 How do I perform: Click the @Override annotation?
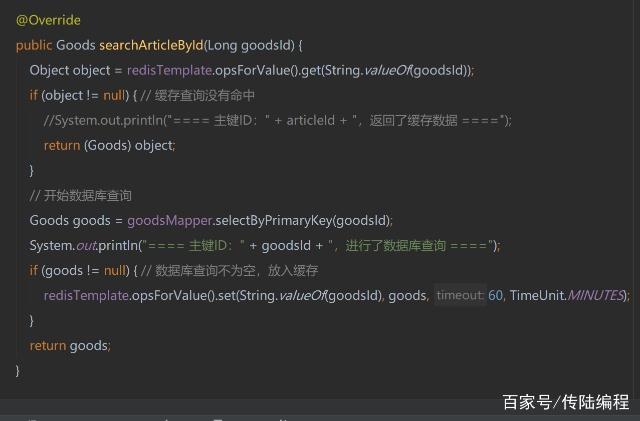click(48, 20)
